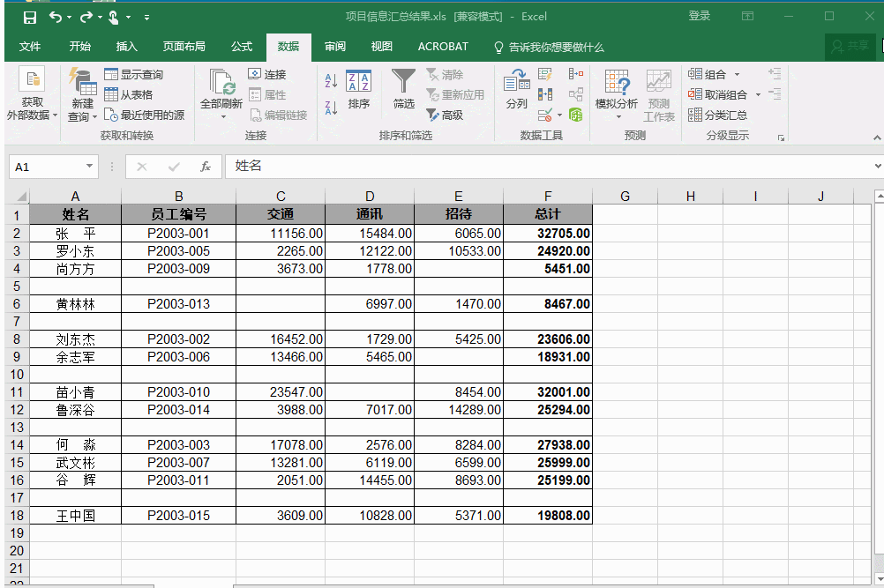Viewport: 884px width, 588px height.
Task: Select cell containing 张 平
Action: click(76, 234)
